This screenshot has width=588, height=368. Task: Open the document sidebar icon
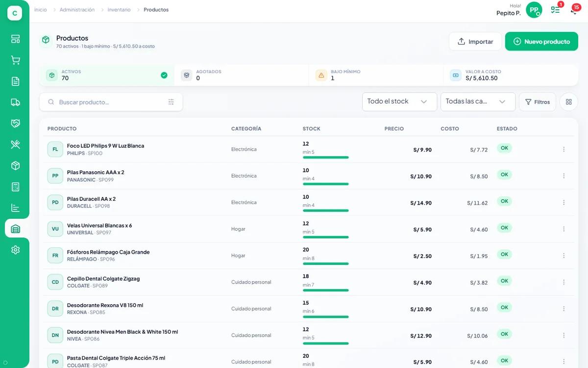(x=15, y=81)
